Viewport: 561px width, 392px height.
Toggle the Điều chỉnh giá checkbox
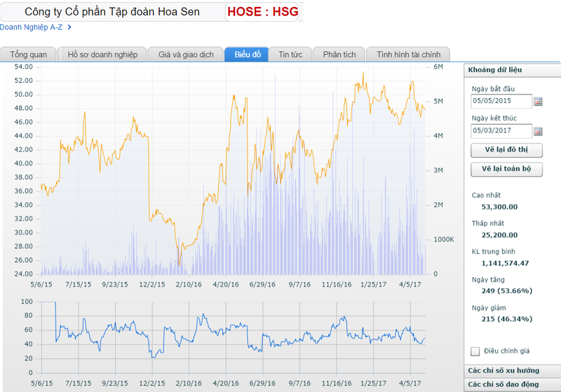click(x=475, y=351)
